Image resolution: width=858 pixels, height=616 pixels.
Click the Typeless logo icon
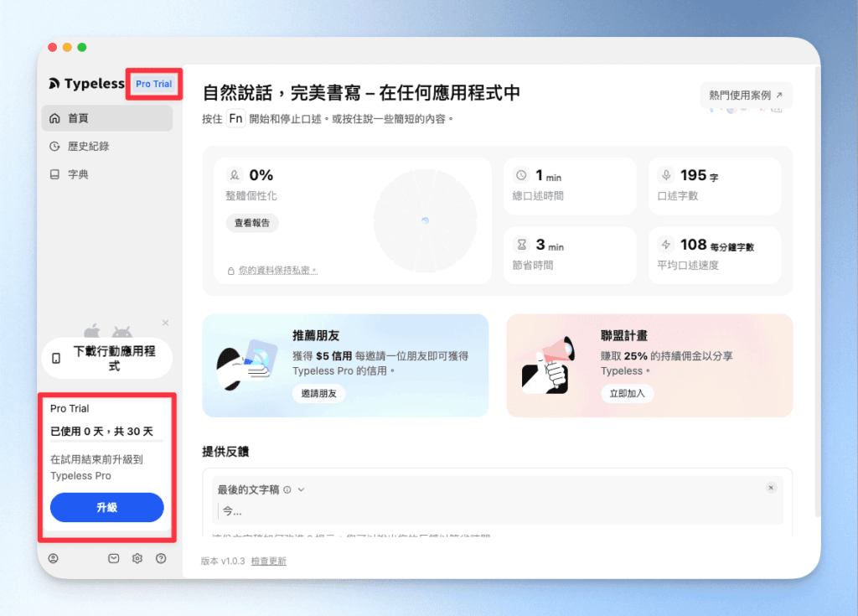click(53, 83)
